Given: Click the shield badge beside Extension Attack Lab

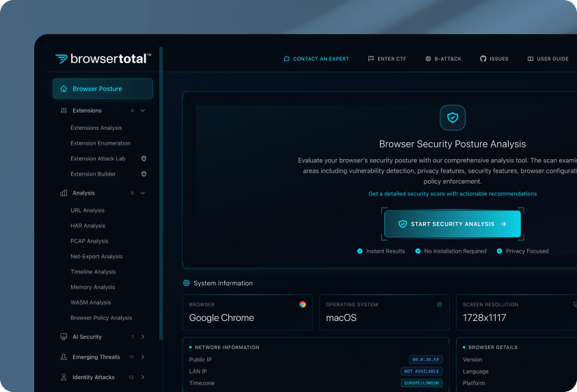Looking at the screenshot, I should point(144,158).
